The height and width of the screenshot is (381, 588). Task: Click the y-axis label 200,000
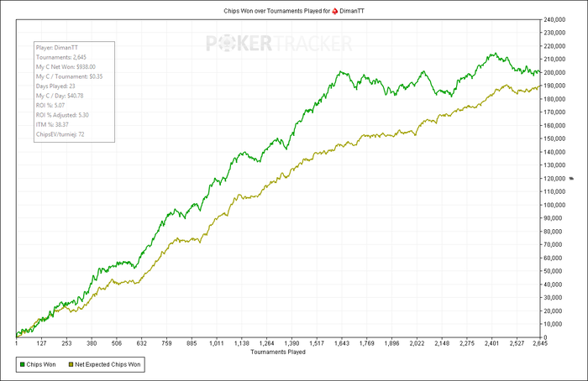[x=554, y=72]
